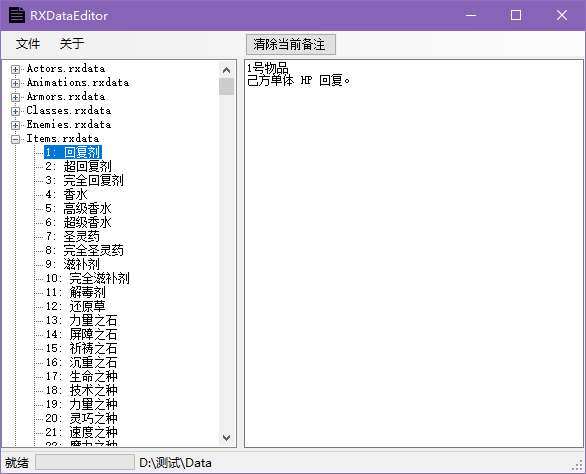Expand the Enemies.rxdata tree node
586x474 pixels.
click(15, 125)
